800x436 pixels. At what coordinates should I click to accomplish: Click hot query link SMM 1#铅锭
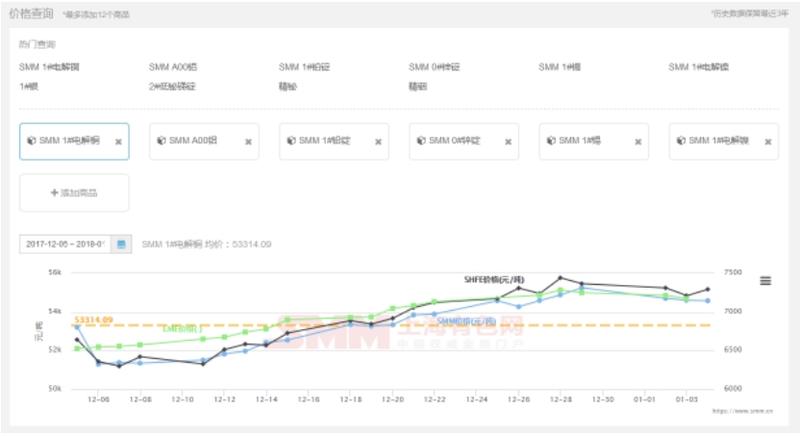(x=304, y=67)
